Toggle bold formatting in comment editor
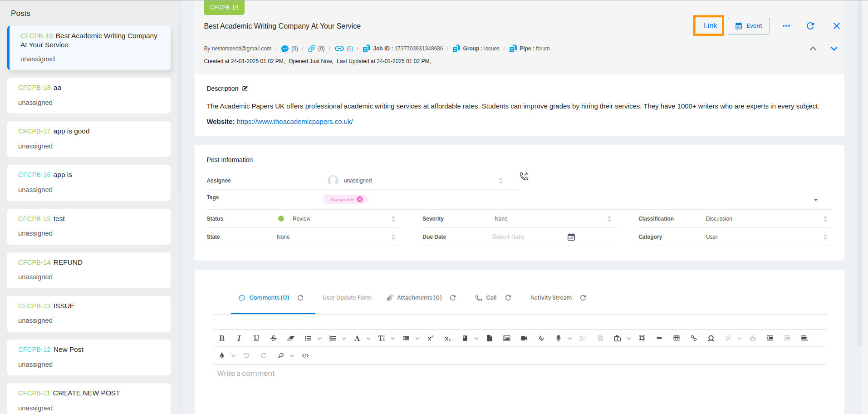Screen dimensions: 868x414 [x=222, y=338]
